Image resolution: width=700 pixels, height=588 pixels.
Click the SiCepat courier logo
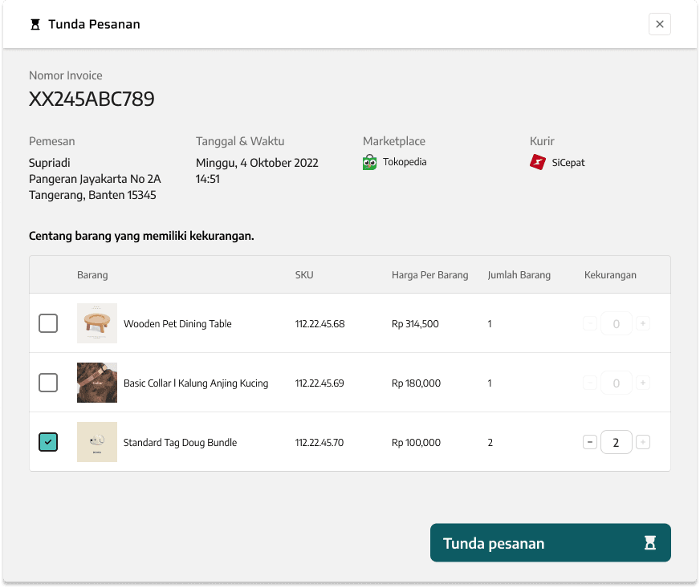(x=538, y=162)
